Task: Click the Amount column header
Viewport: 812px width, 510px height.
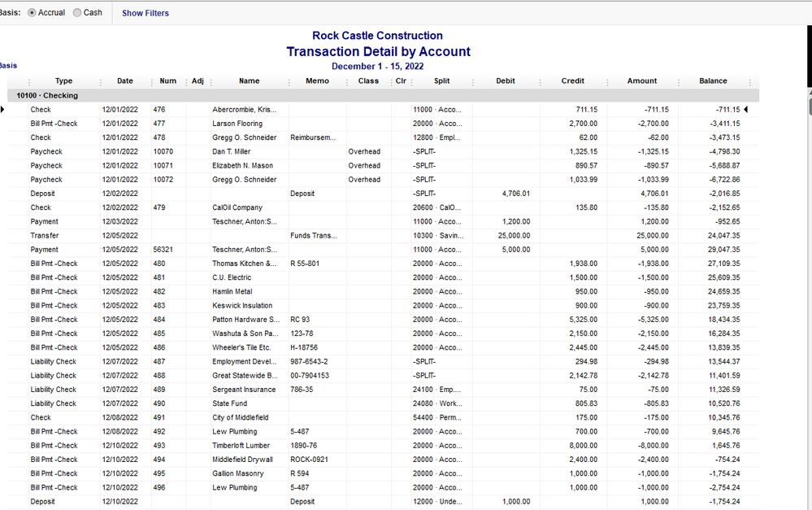Action: (x=641, y=81)
